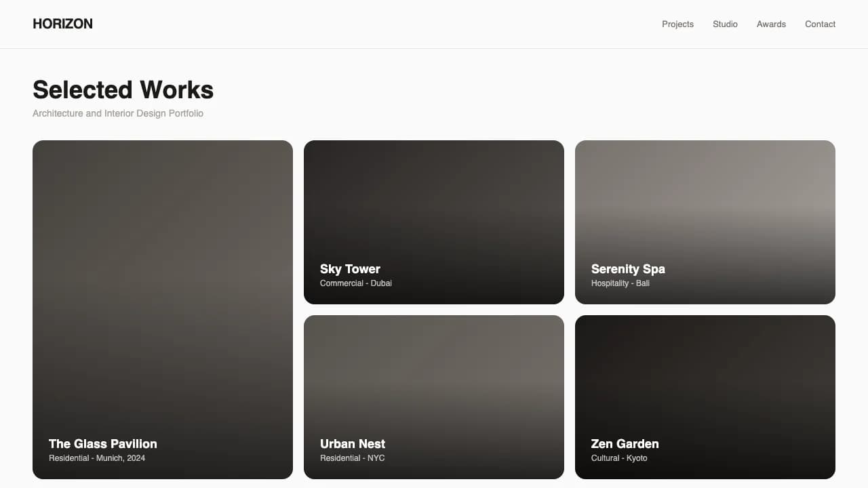This screenshot has width=868, height=488.
Task: Click The Glass Pavilion title text
Action: pos(103,444)
